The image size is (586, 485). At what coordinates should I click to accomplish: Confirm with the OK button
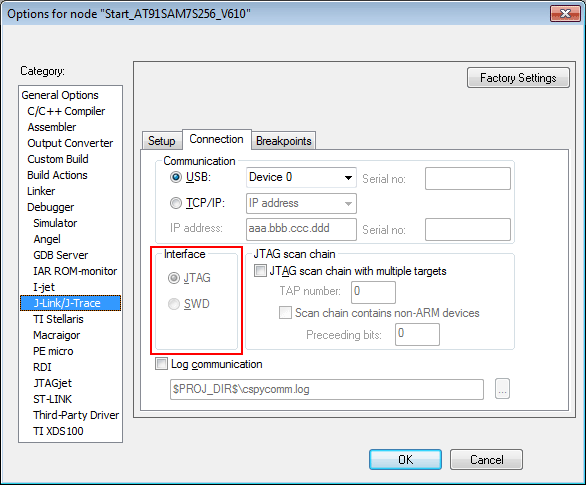tap(405, 459)
